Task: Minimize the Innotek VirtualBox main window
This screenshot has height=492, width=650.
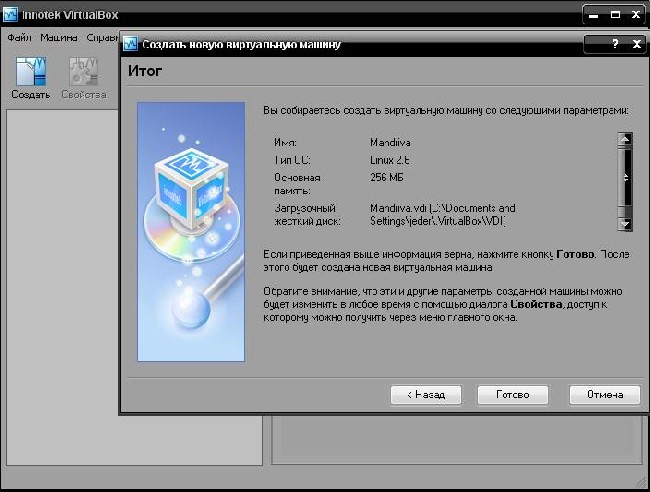Action: [x=594, y=15]
